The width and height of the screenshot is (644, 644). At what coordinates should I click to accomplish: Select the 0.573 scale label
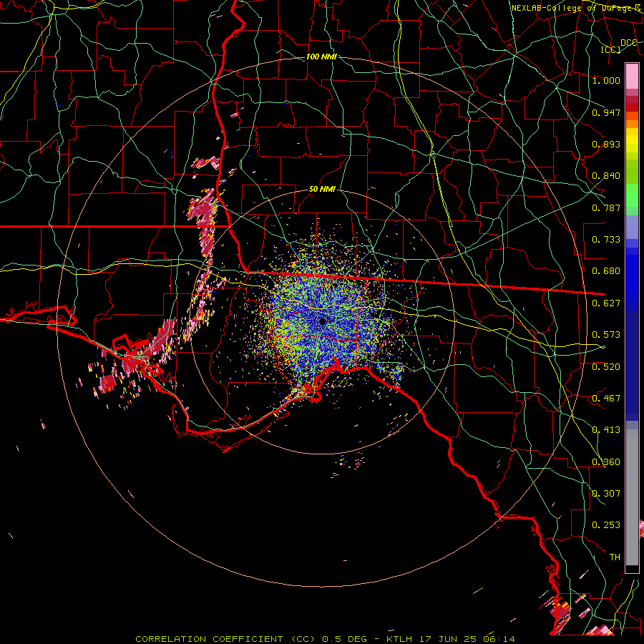click(606, 335)
